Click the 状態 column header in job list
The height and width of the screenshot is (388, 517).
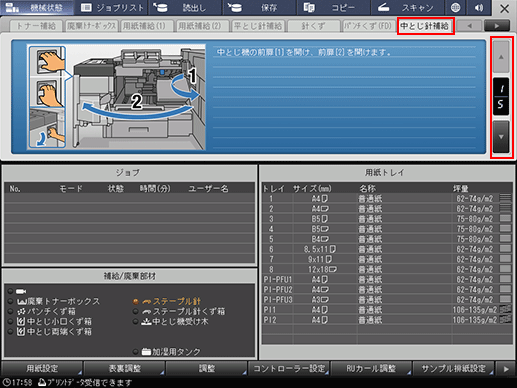point(116,189)
